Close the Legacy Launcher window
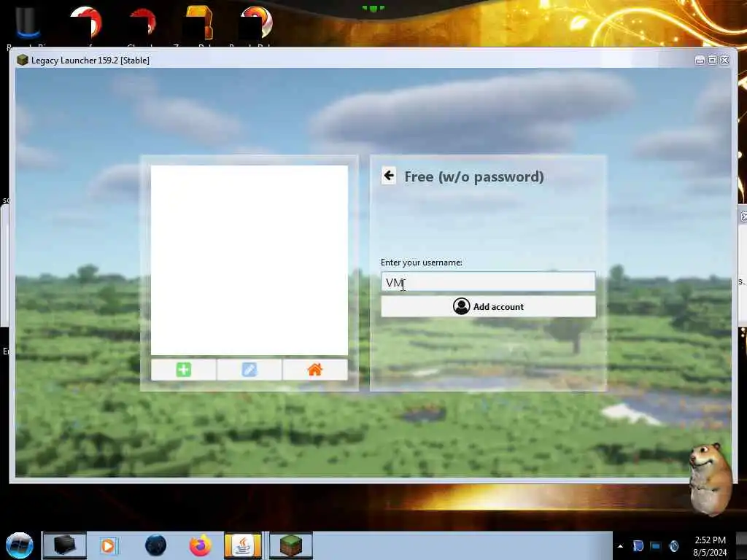 (724, 60)
